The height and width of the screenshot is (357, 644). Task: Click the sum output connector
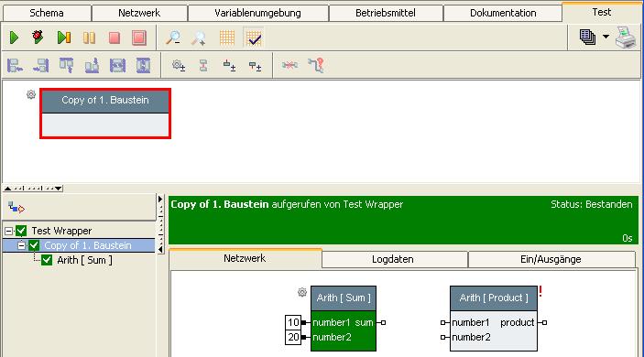pyautogui.click(x=383, y=323)
